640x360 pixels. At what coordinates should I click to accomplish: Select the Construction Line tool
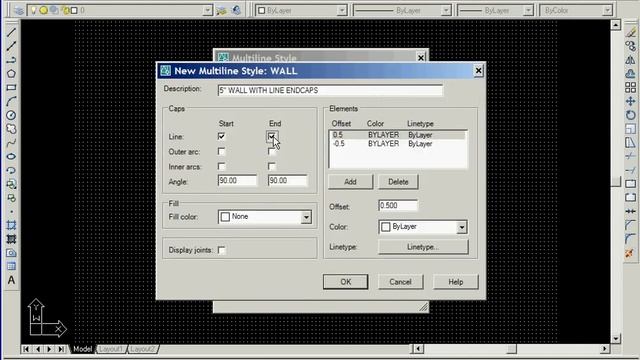(x=11, y=46)
